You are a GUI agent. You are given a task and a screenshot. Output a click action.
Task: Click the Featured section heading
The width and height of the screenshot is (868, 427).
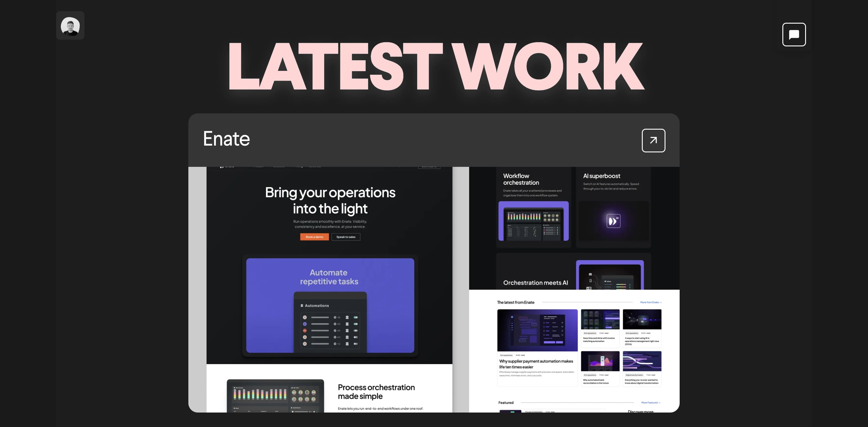click(x=506, y=403)
